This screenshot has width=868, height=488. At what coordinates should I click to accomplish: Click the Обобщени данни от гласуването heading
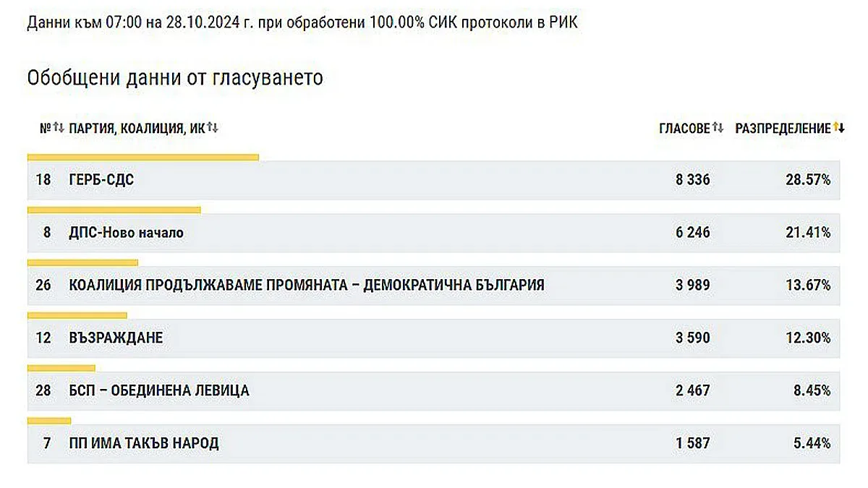175,78
